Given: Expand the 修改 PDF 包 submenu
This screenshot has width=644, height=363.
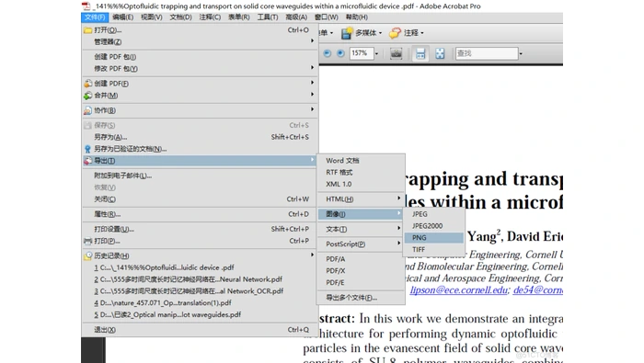Looking at the screenshot, I should (x=312, y=67).
